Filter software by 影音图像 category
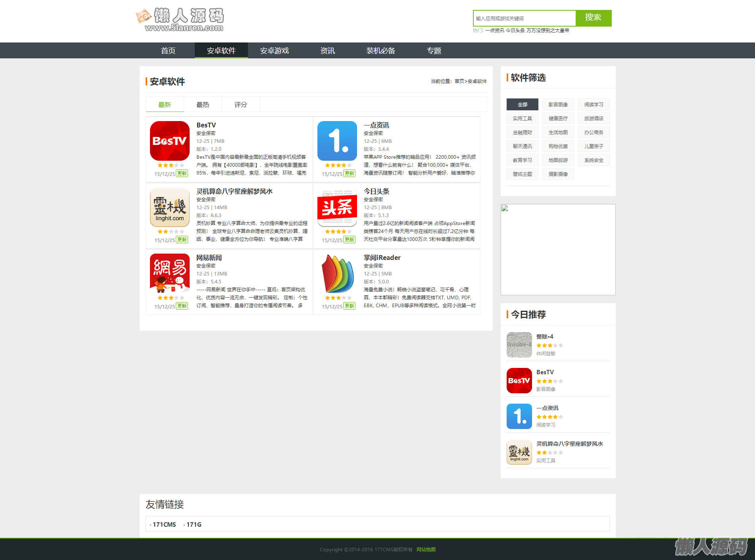Image resolution: width=755 pixels, height=560 pixels. pos(558,104)
